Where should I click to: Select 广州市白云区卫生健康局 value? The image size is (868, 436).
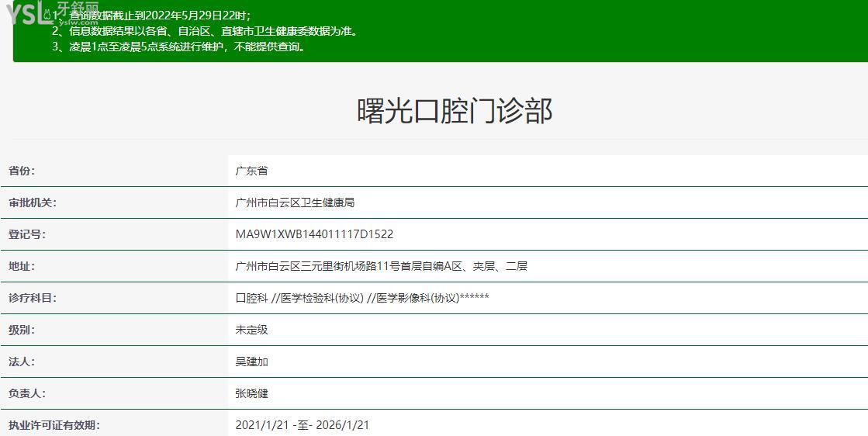(295, 202)
